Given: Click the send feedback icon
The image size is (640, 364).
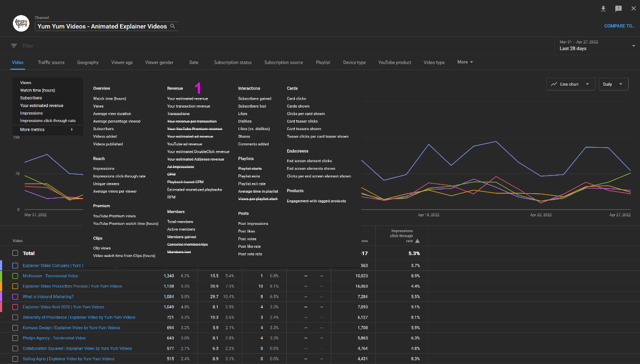Looking at the screenshot, I should pyautogui.click(x=618, y=9).
